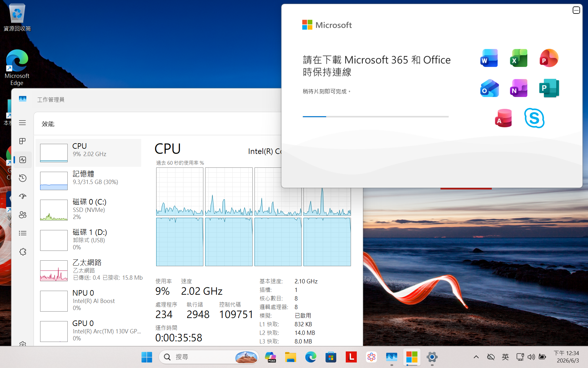Click the 過去 60 秒的使用率 % graph label

(x=180, y=163)
